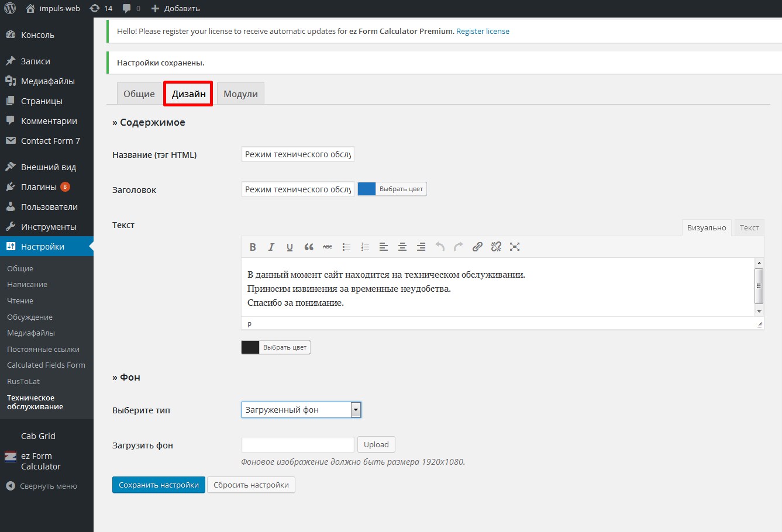Click blue header color swatch
This screenshot has width=782, height=532.
(x=367, y=189)
